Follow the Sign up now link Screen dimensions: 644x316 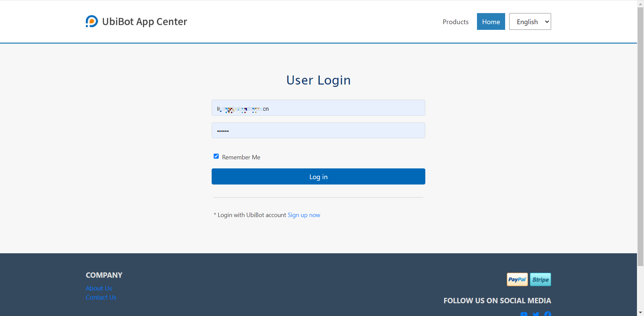pos(304,215)
